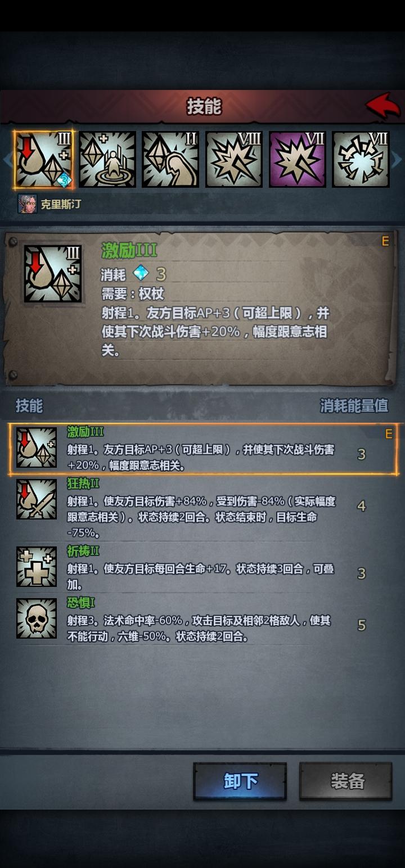Click the cross icon of 祈祷II
The image size is (405, 868).
pos(37,567)
